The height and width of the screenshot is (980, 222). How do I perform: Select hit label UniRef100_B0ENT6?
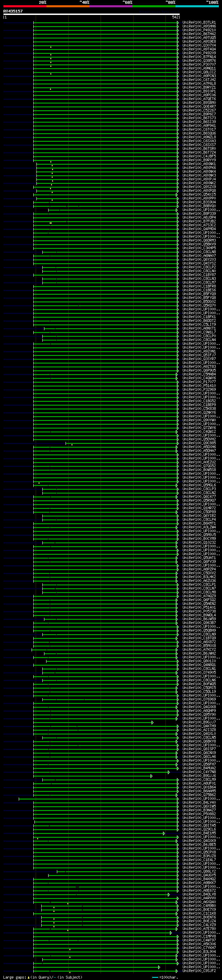point(199,917)
